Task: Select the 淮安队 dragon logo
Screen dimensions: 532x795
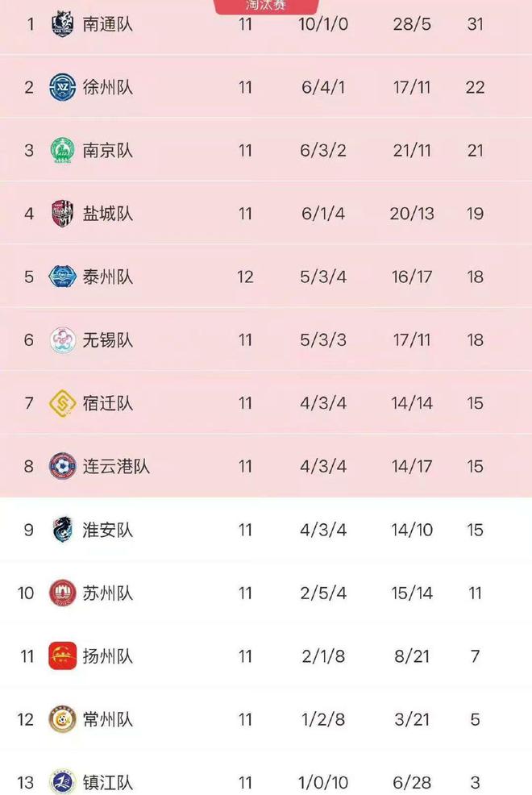Action: click(62, 530)
